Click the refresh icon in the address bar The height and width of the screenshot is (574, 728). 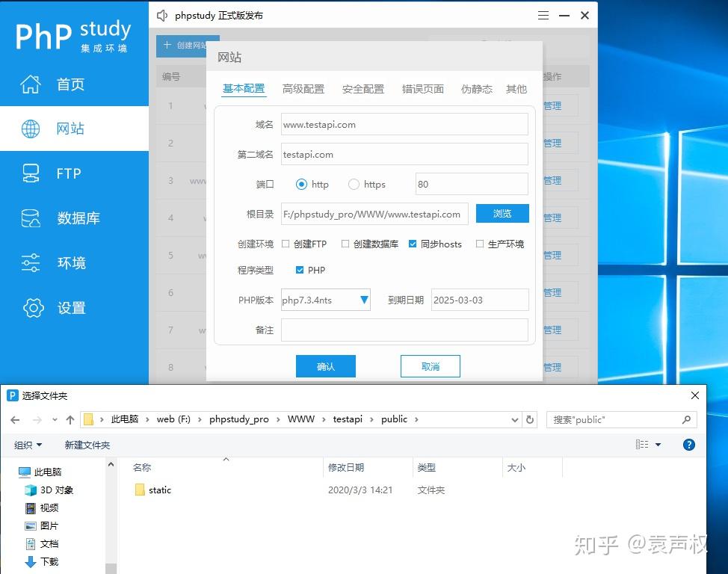(530, 419)
